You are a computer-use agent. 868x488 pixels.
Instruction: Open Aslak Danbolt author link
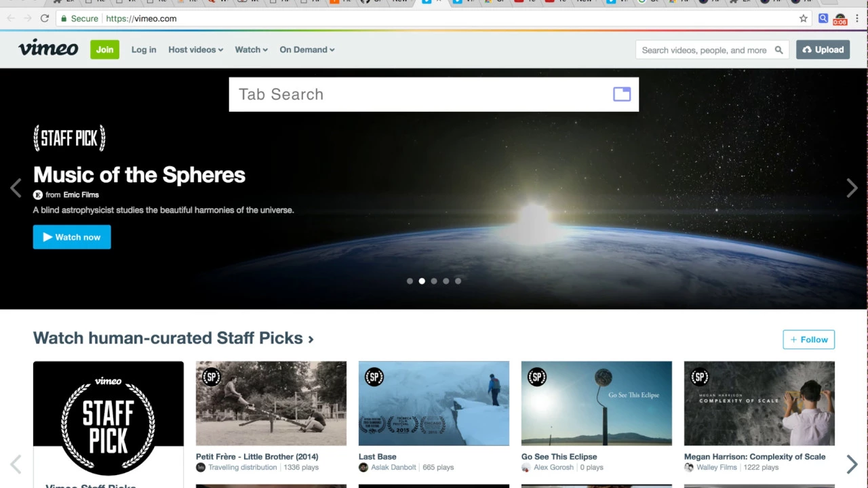[x=394, y=468]
